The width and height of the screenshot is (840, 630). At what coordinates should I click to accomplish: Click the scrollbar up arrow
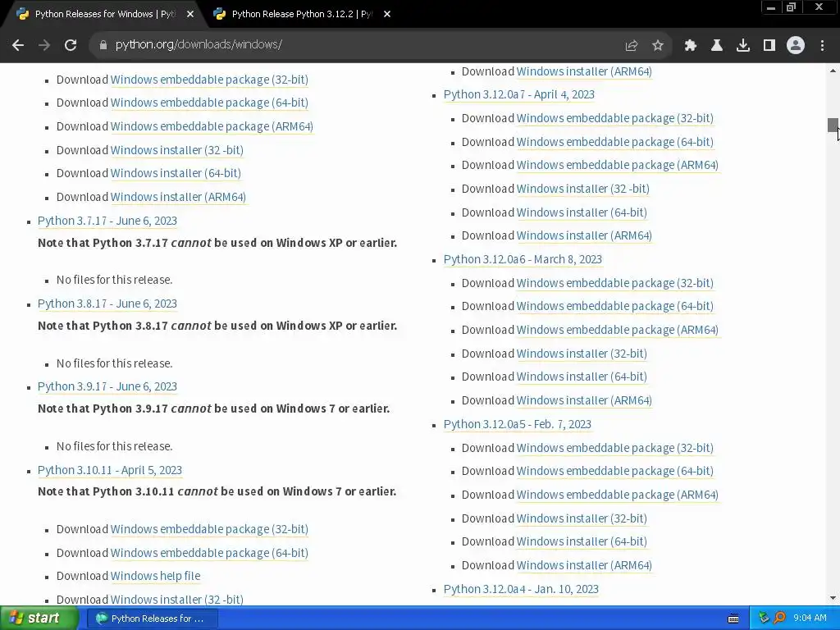(x=833, y=71)
